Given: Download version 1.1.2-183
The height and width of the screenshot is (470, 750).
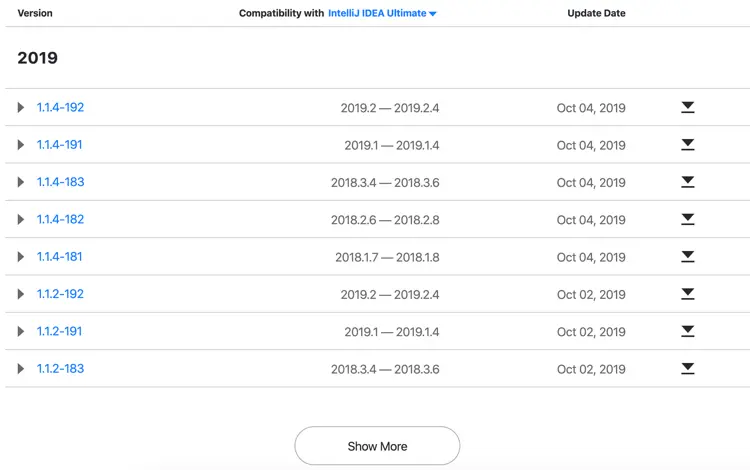Looking at the screenshot, I should click(x=688, y=369).
